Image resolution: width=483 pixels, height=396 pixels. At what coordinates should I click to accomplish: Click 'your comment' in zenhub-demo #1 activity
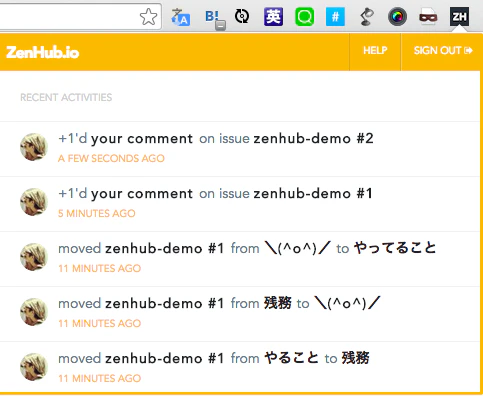click(x=142, y=194)
